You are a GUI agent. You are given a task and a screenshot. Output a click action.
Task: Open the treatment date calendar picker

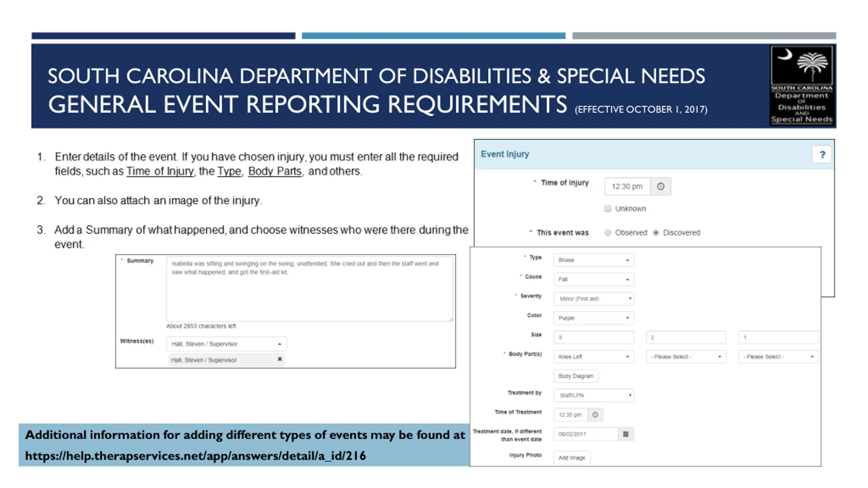626,434
